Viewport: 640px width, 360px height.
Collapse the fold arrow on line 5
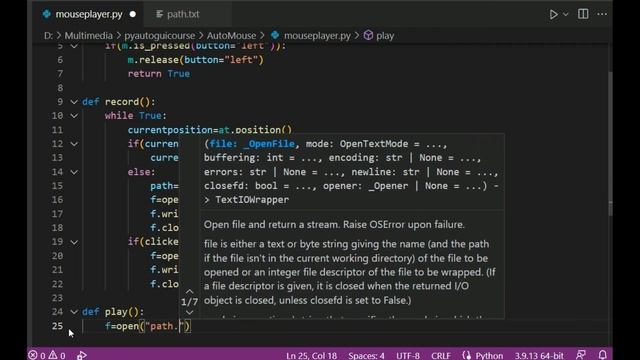point(74,46)
